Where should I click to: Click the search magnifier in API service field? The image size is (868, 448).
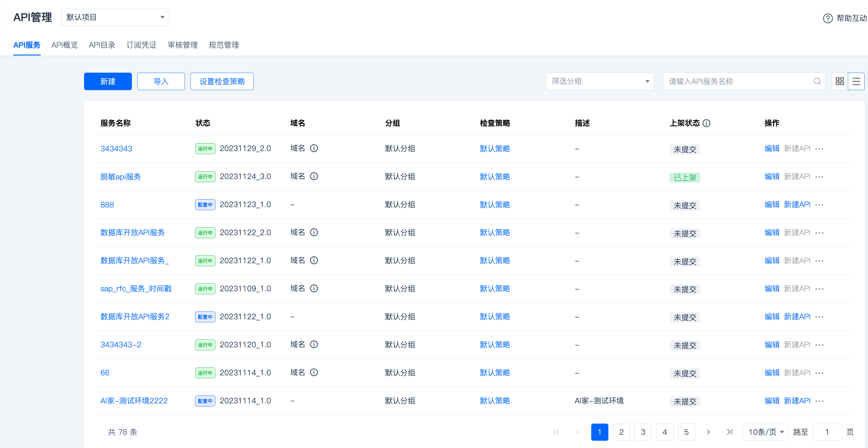pos(817,81)
